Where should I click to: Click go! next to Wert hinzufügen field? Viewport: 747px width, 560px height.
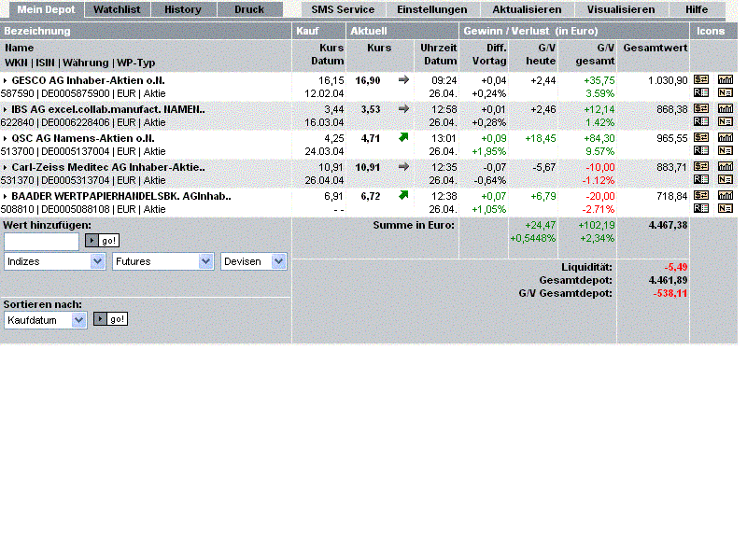click(102, 241)
